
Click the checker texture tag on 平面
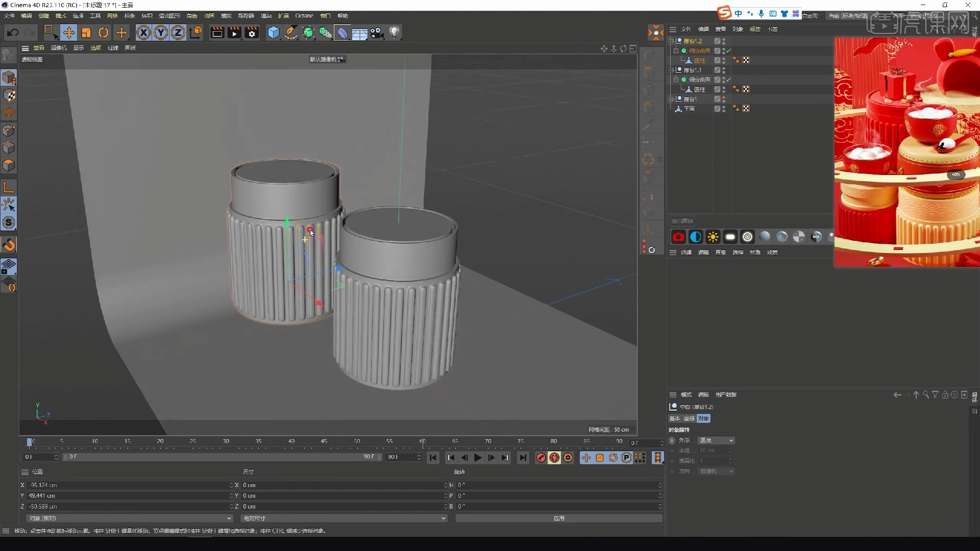pyautogui.click(x=746, y=109)
